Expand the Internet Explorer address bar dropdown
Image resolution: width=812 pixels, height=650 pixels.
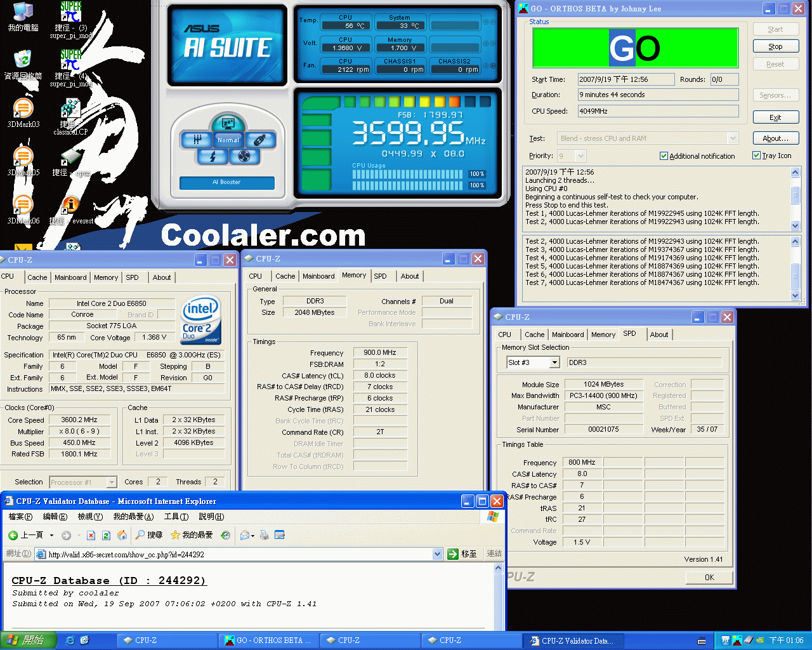437,554
